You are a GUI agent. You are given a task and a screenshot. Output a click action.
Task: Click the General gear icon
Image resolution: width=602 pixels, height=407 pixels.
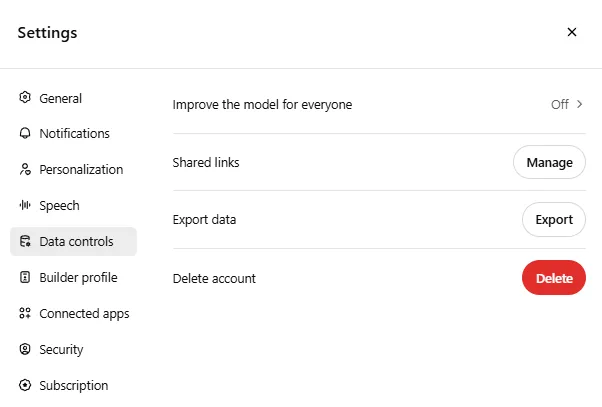pyautogui.click(x=25, y=98)
